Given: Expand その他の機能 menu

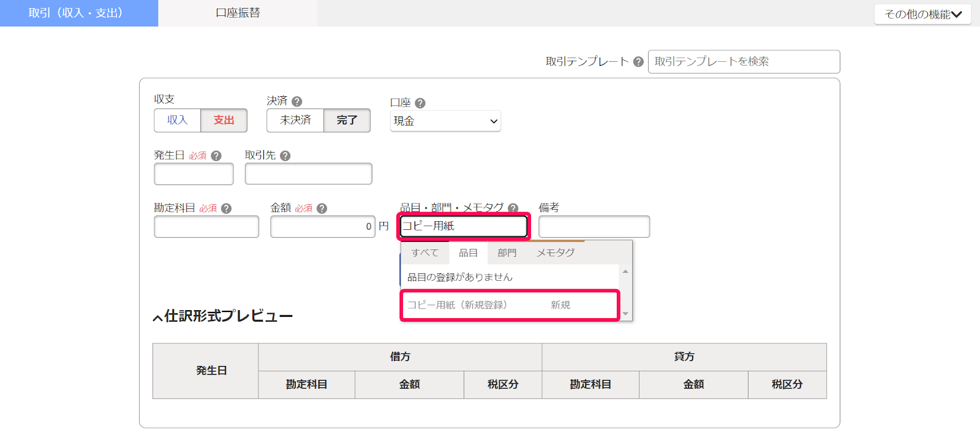Looking at the screenshot, I should 923,14.
